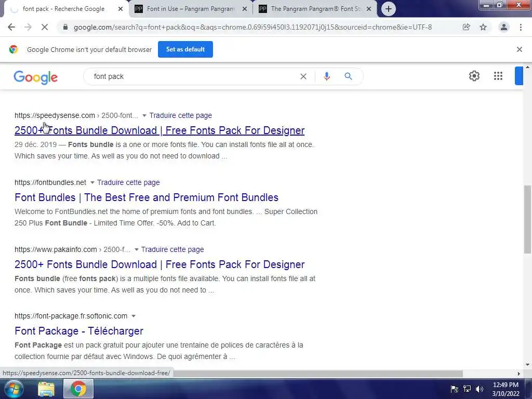The width and height of the screenshot is (532, 399).
Task: Open the Windows Start menu
Action: pyautogui.click(x=14, y=389)
